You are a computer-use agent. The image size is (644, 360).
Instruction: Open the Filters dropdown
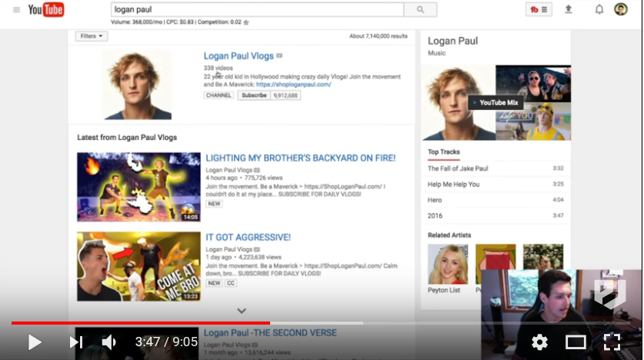tap(92, 36)
